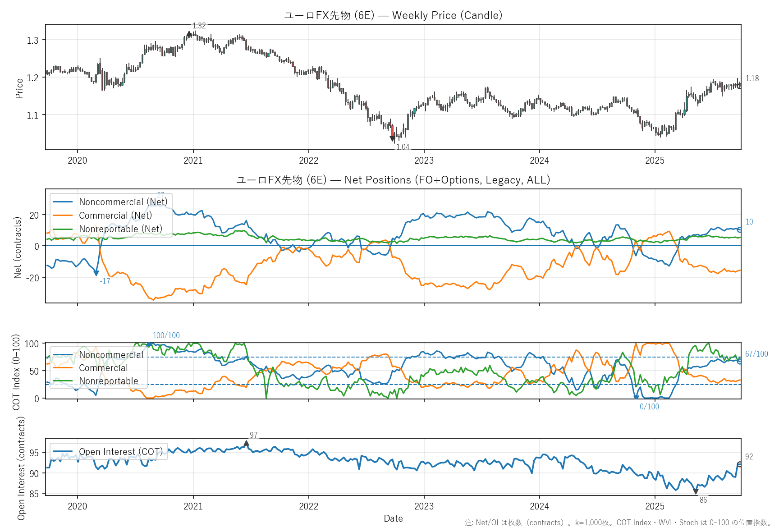Screen dimensions: 779x532
Task: Select the 100/100 COT Index peak marker
Action: click(x=149, y=345)
